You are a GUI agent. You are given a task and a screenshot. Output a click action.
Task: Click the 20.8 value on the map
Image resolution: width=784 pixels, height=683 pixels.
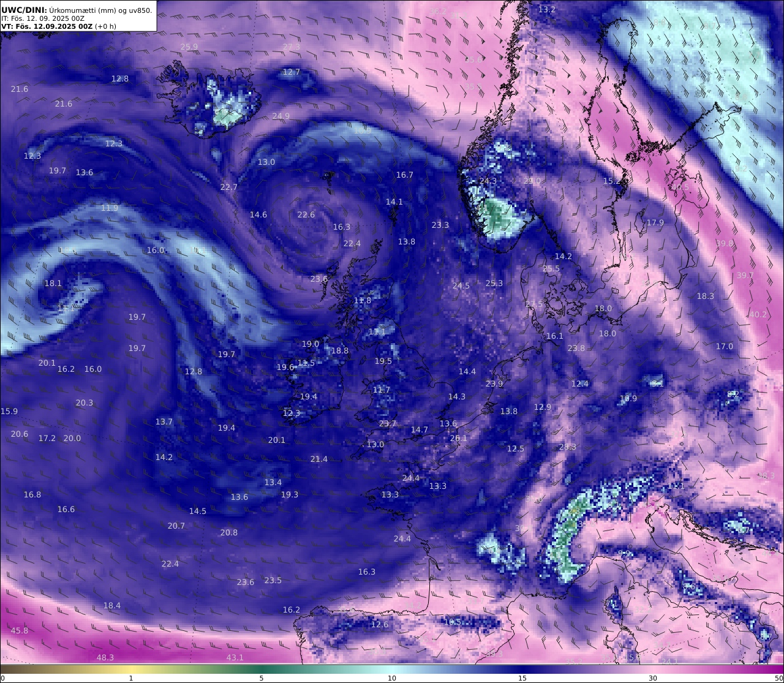coord(229,533)
